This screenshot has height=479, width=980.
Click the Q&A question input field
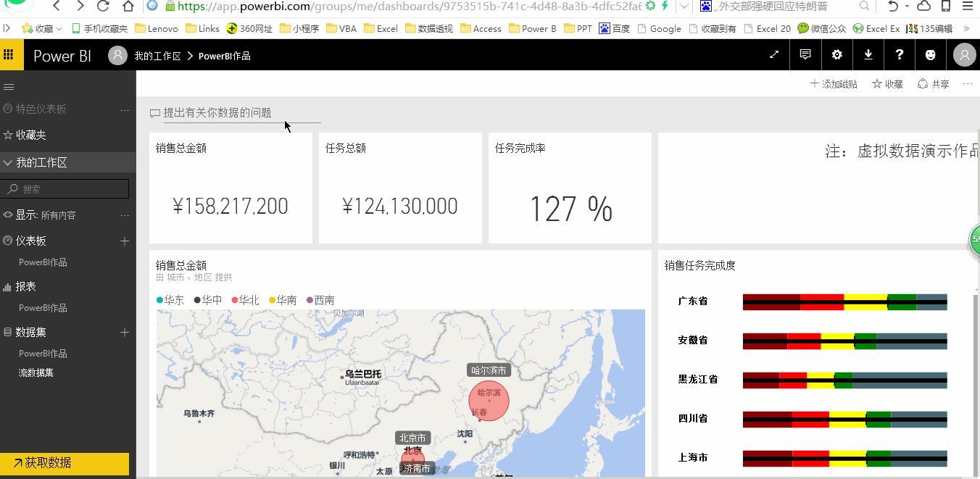[239, 112]
